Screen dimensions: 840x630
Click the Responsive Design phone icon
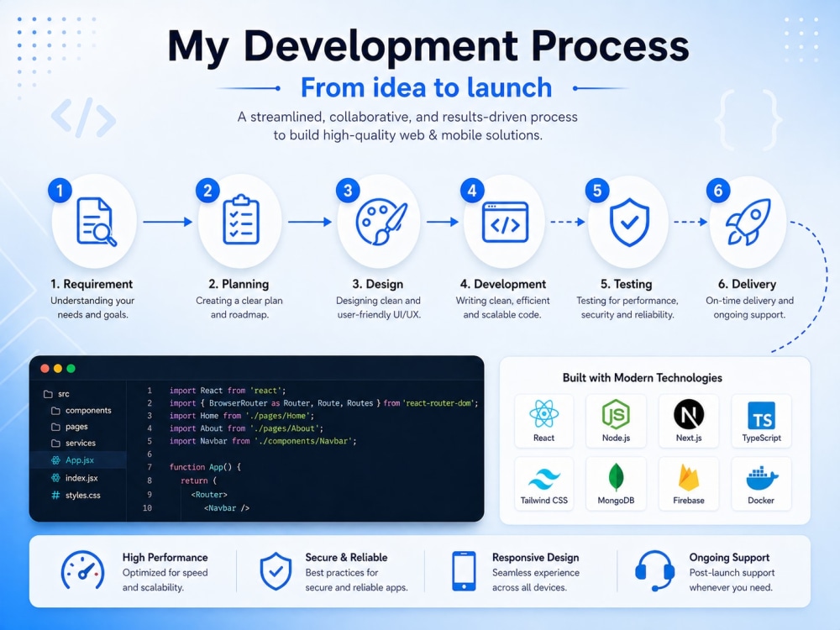464,571
